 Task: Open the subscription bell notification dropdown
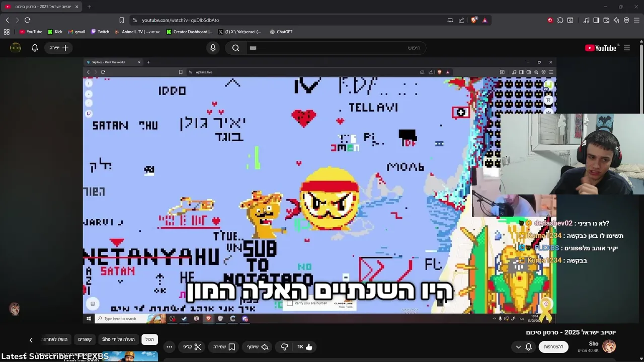[x=523, y=347]
